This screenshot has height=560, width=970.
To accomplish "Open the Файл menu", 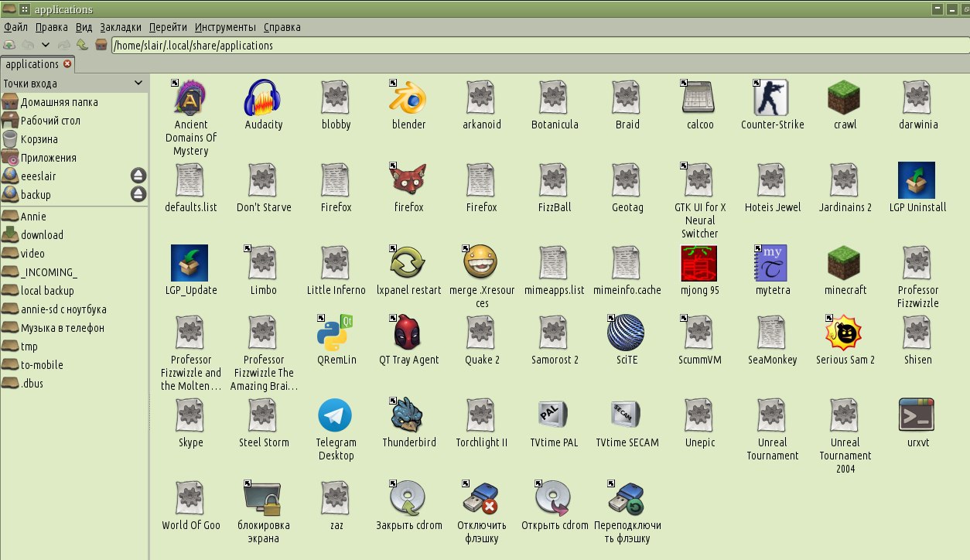I will (x=15, y=27).
